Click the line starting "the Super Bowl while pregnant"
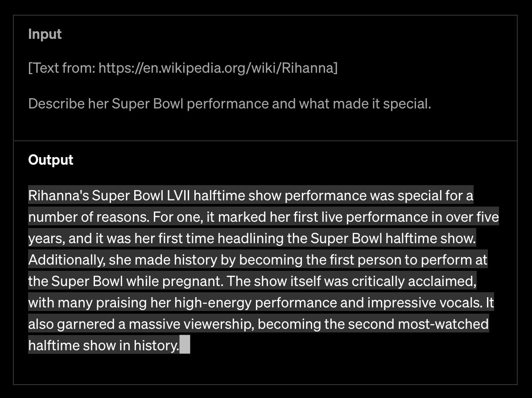The width and height of the screenshot is (532, 398). (x=252, y=281)
